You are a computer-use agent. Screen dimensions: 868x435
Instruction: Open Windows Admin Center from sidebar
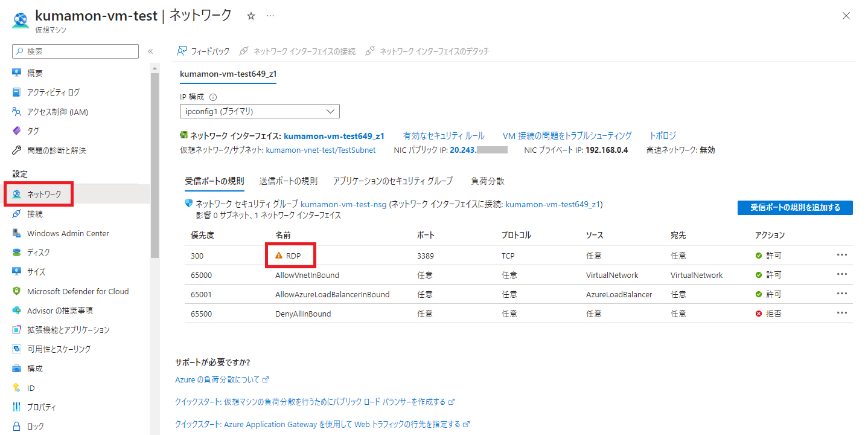(x=68, y=233)
